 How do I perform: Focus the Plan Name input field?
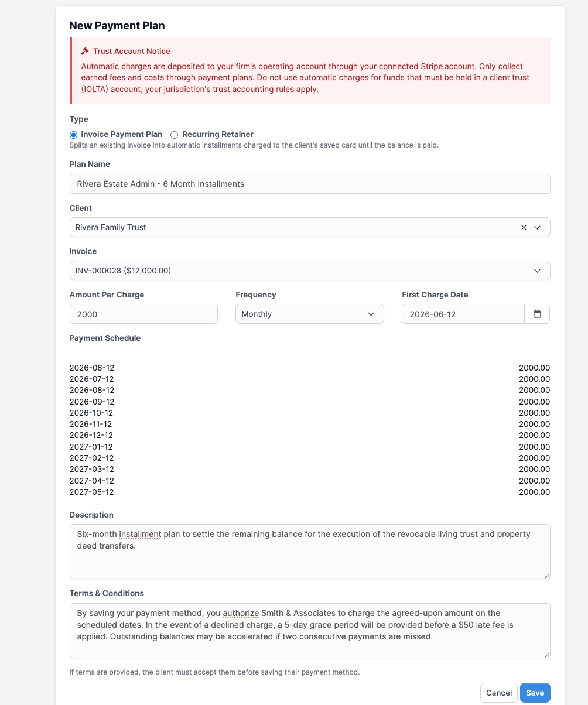(x=310, y=184)
